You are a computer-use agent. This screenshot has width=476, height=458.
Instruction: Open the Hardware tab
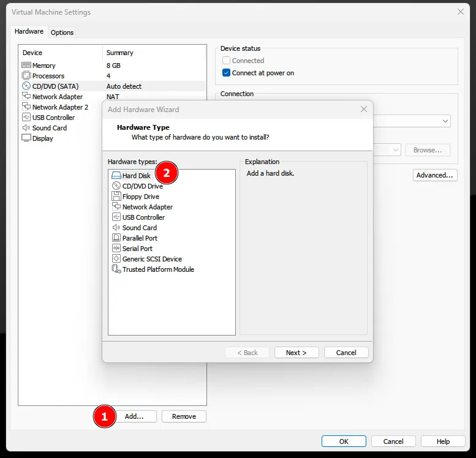pos(29,32)
